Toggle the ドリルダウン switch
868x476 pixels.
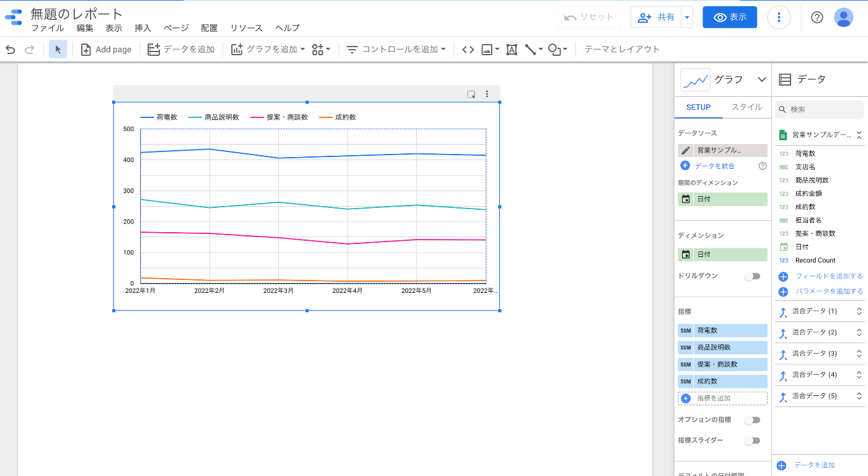pyautogui.click(x=752, y=276)
